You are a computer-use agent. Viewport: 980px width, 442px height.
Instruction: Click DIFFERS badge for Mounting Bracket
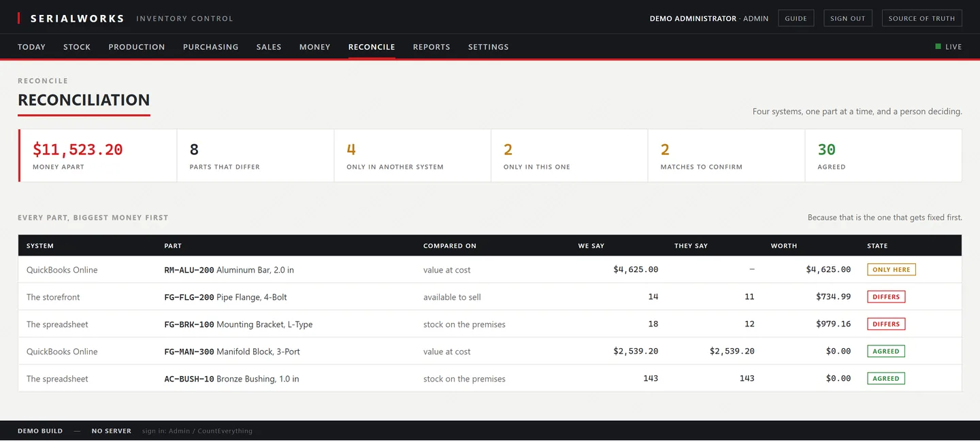tap(886, 324)
